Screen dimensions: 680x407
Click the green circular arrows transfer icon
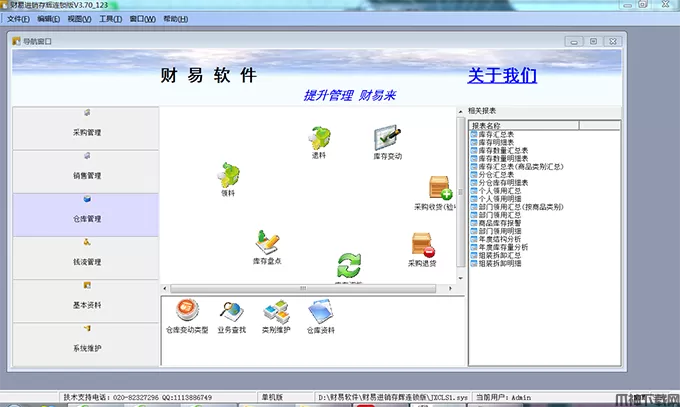click(x=349, y=266)
